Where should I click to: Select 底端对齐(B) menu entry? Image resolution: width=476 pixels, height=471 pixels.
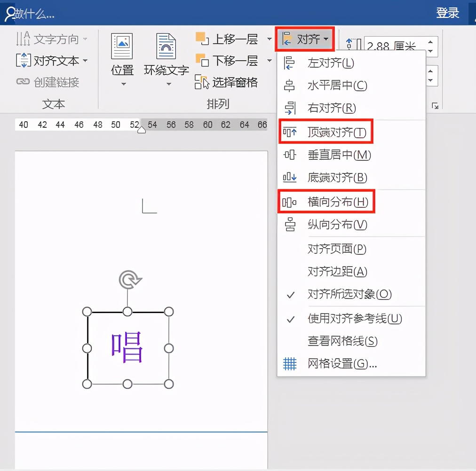coord(351,177)
